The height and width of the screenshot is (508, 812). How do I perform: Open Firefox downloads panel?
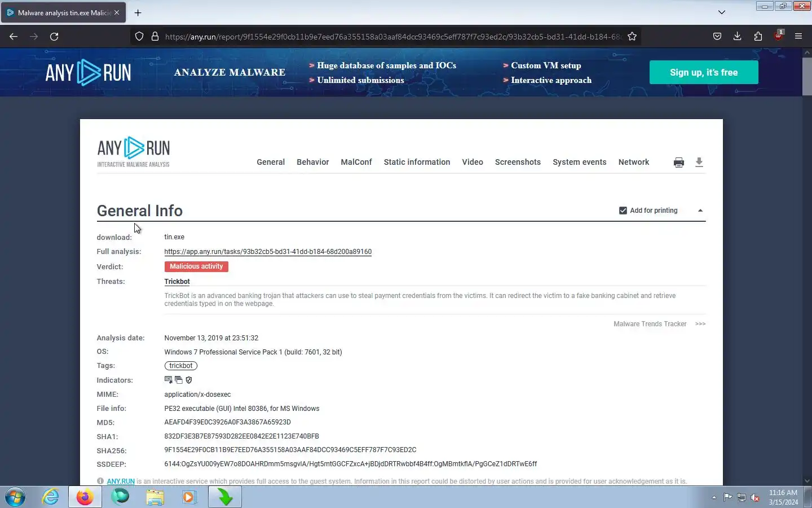(737, 36)
